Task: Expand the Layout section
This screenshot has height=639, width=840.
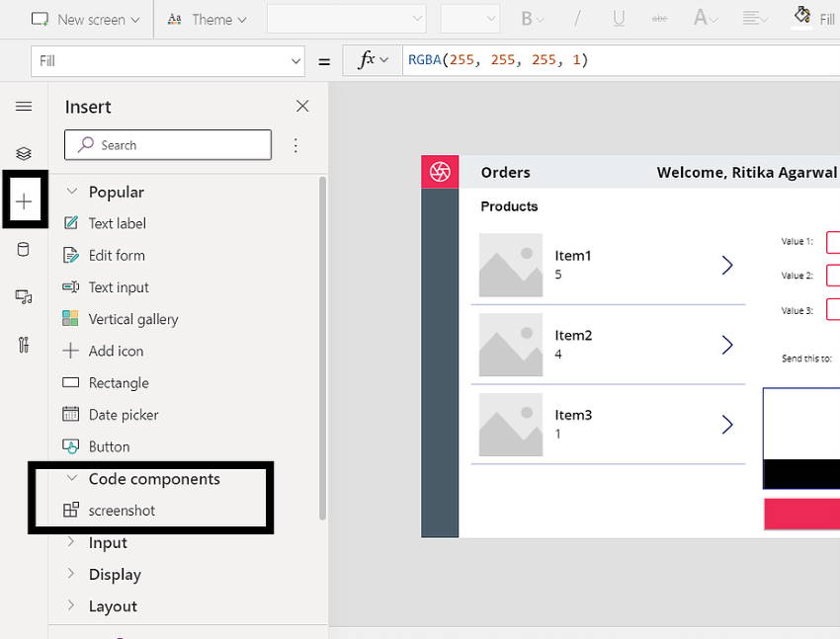Action: (x=71, y=605)
